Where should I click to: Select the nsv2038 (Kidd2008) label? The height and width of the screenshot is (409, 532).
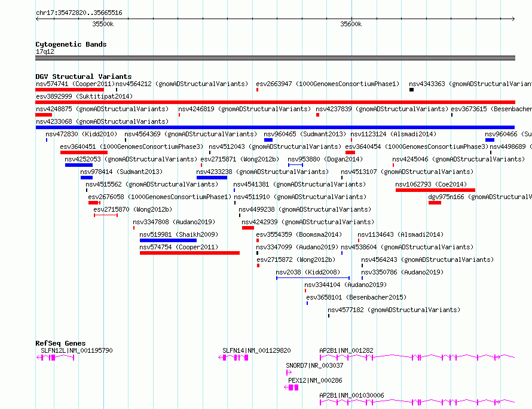pyautogui.click(x=308, y=272)
